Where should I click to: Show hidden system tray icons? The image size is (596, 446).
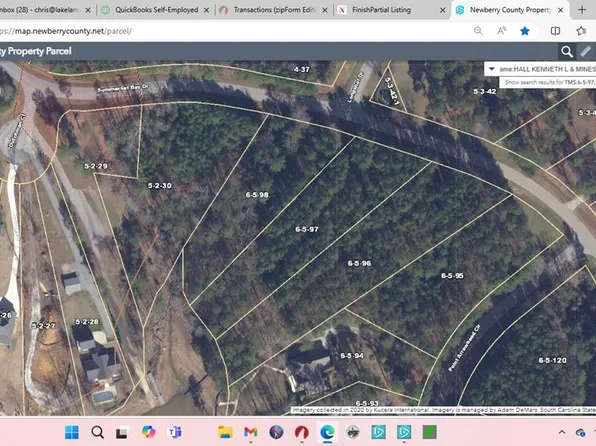pos(562,432)
